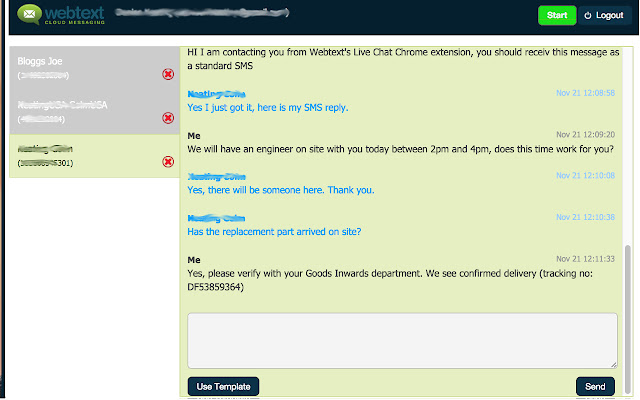
Task: Click the message 'Yes, there will be someone here. Thank you.'
Action: tap(281, 190)
